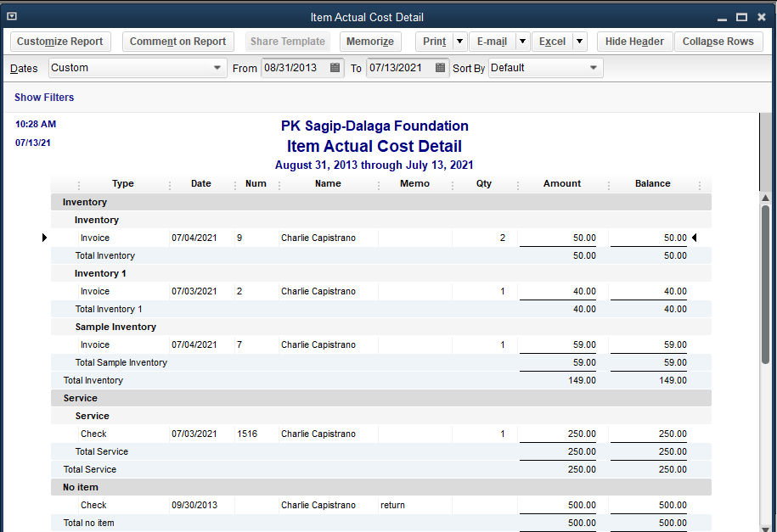
Task: Click the 09/30/2013 date cell
Action: (194, 505)
